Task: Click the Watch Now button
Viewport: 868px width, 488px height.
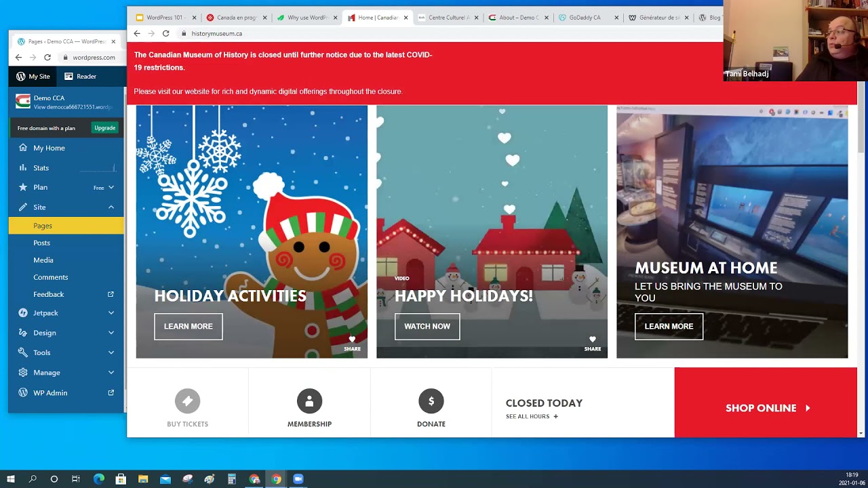Action: click(x=427, y=327)
